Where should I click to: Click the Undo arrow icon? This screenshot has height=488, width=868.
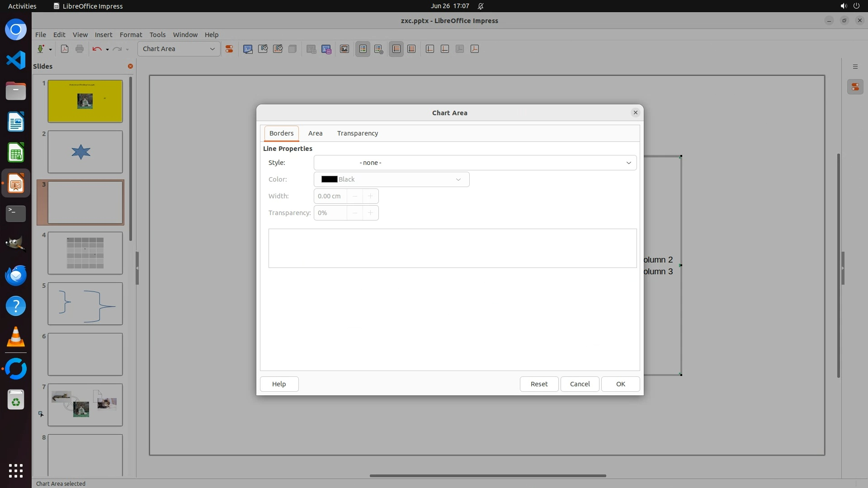coord(97,49)
